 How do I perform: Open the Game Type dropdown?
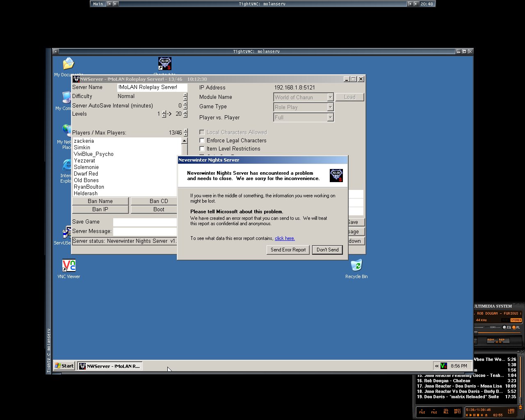point(330,107)
